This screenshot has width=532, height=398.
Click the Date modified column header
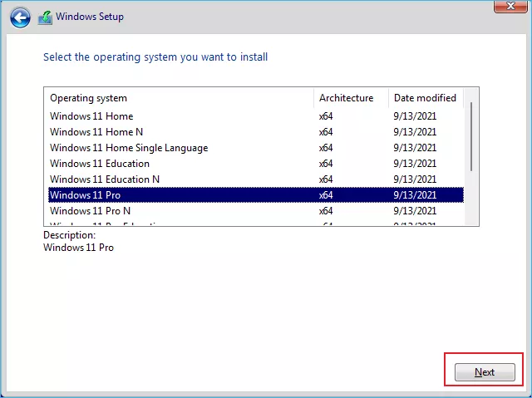pos(426,98)
